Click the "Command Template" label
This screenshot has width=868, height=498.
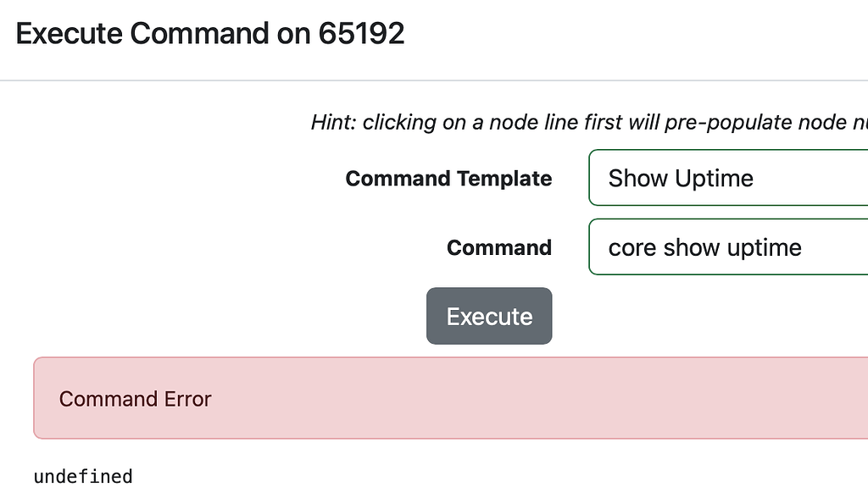448,179
